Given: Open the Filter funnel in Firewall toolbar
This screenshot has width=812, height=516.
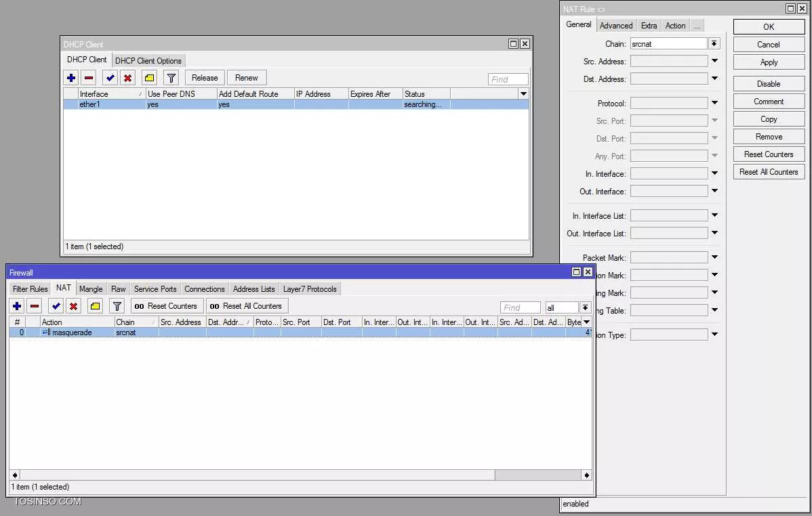Looking at the screenshot, I should point(117,306).
